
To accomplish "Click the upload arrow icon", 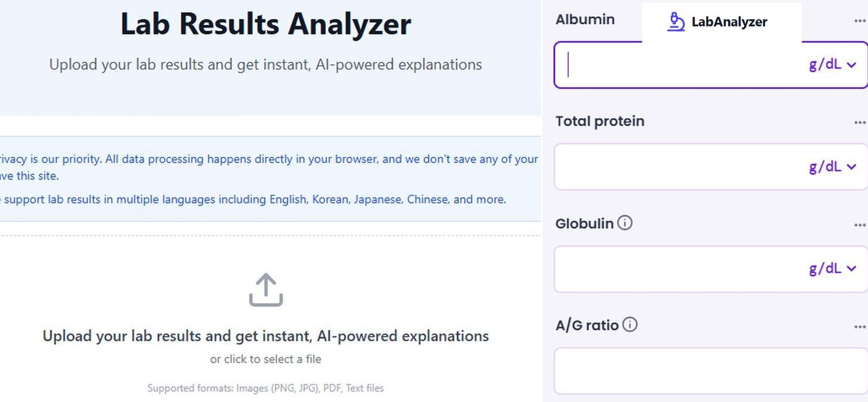I will point(266,290).
